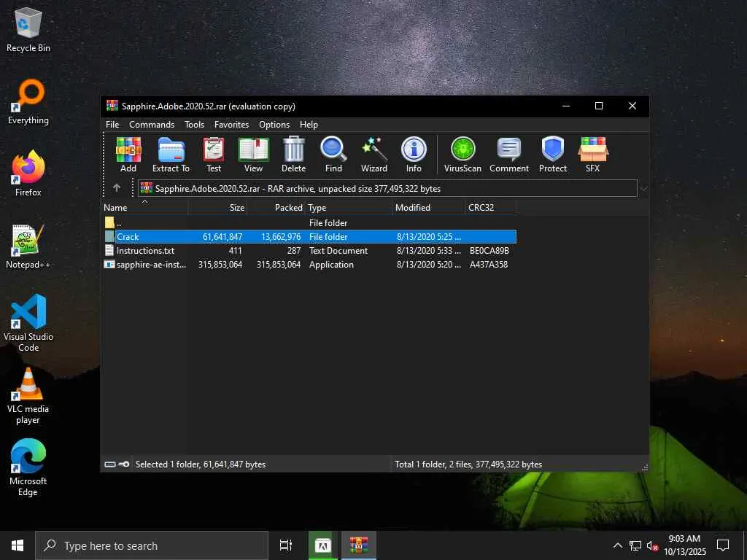Click the Protect shield icon

(553, 155)
